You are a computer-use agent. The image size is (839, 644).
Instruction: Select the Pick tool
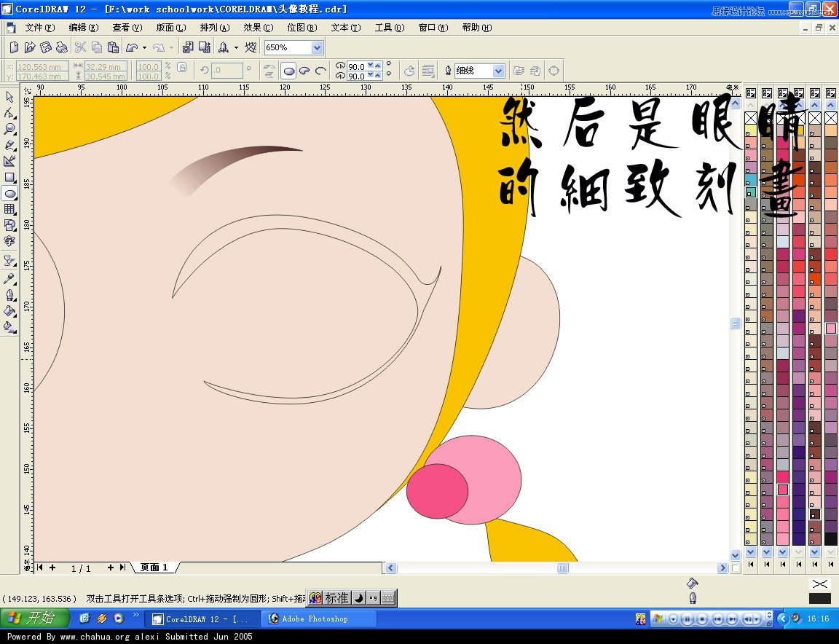tap(10, 97)
